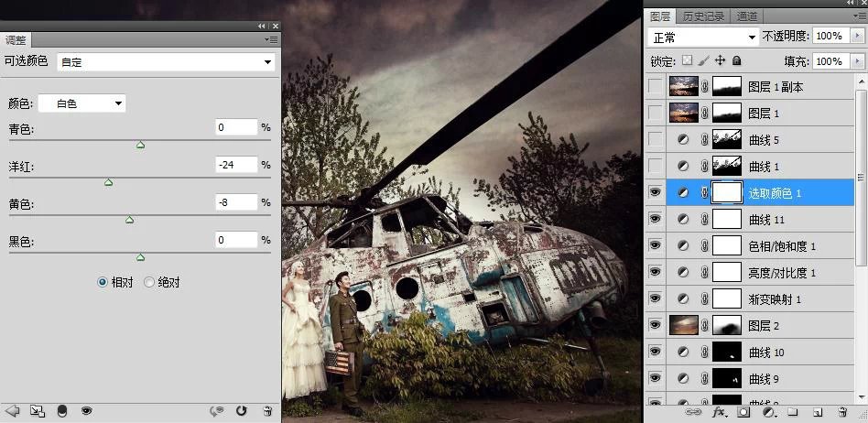Switch to 通道 tab
The width and height of the screenshot is (868, 423).
[x=747, y=16]
